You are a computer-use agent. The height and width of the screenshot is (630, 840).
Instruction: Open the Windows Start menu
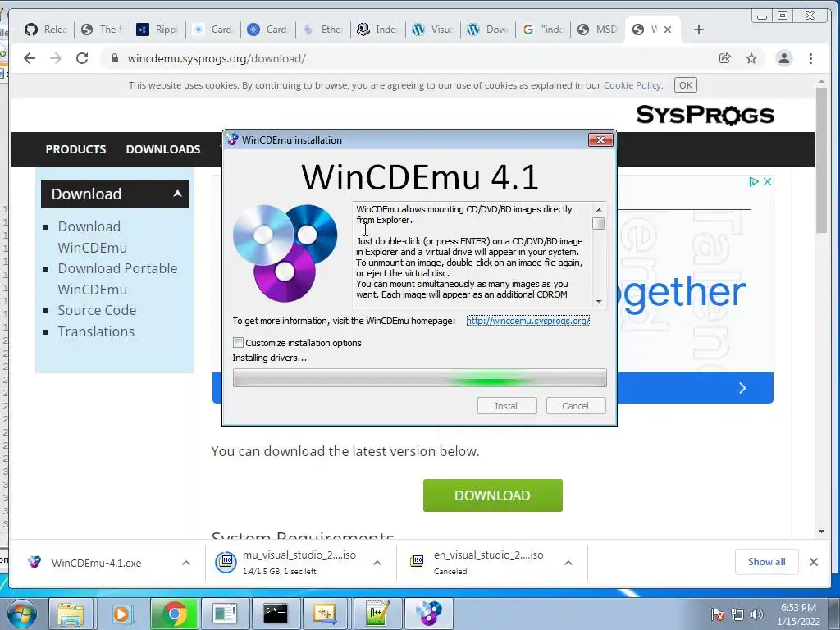[21, 614]
